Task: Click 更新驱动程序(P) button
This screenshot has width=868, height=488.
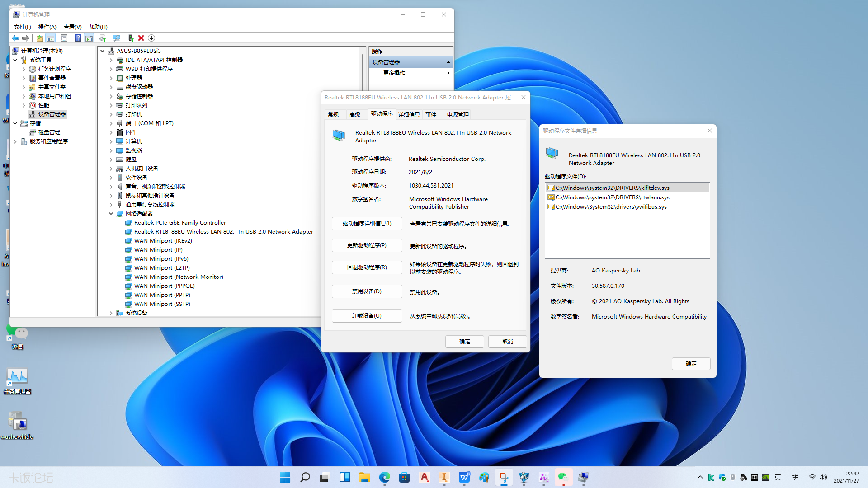Action: 367,245
